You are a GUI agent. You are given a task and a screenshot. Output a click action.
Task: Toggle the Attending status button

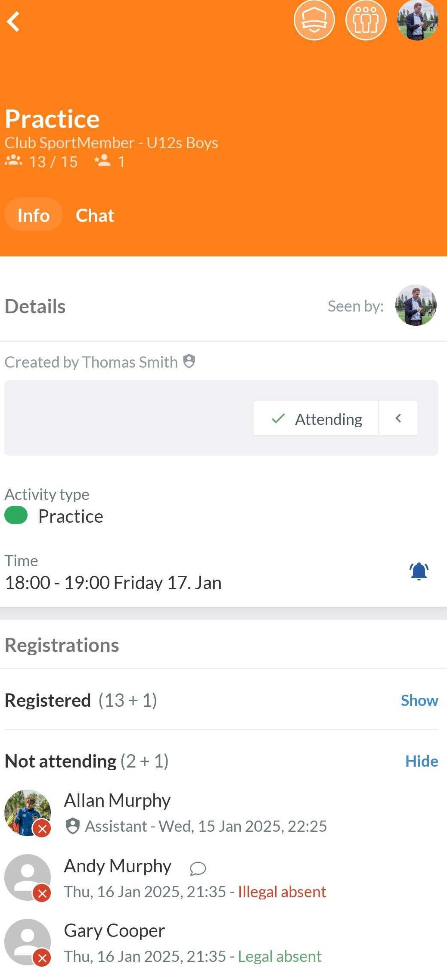coord(316,418)
